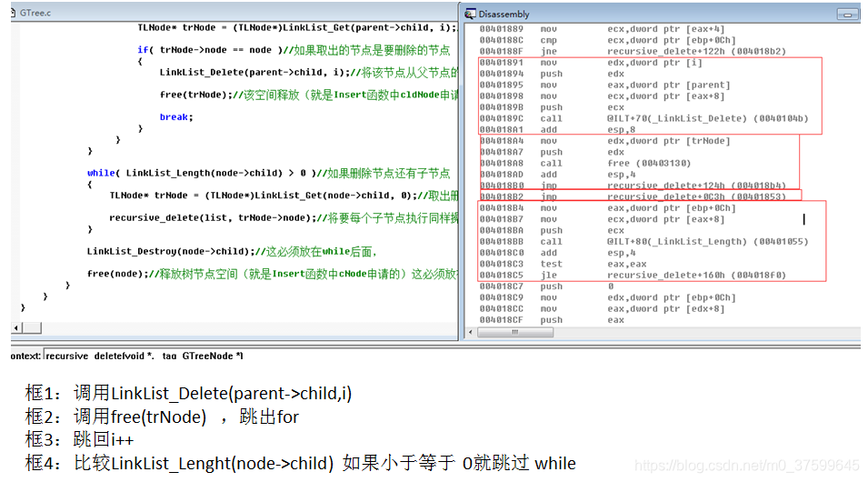Click horizontal scroll thumb in Disassembly pane

[x=515, y=332]
